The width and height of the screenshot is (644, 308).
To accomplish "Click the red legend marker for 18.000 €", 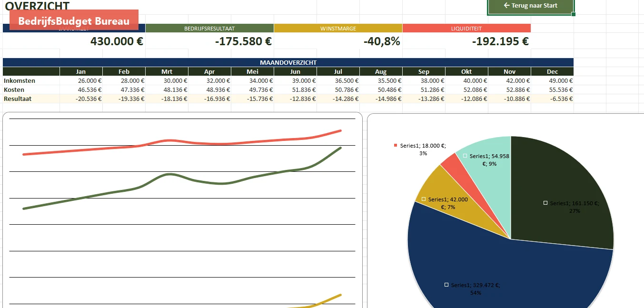I will (x=396, y=145).
